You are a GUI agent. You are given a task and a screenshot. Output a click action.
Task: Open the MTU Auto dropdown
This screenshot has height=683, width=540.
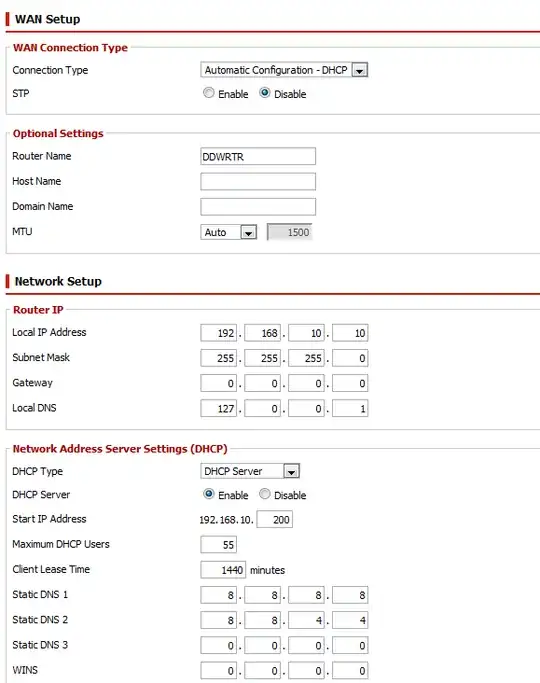click(228, 232)
